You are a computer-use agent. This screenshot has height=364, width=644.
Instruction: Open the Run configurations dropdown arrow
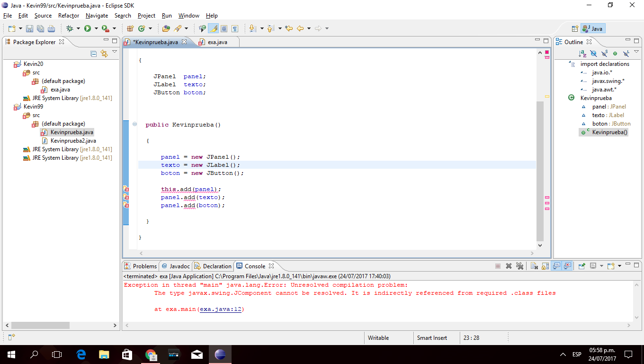point(96,28)
